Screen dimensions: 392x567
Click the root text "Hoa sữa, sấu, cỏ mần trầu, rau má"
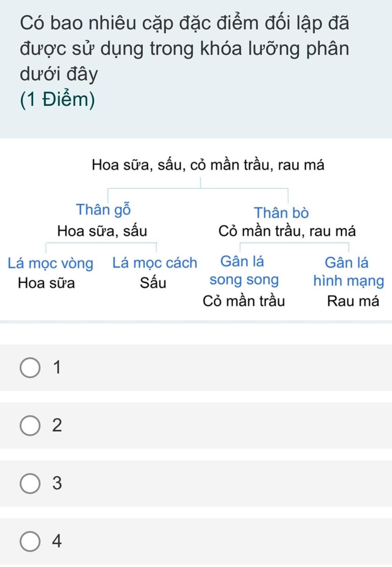[x=208, y=165]
